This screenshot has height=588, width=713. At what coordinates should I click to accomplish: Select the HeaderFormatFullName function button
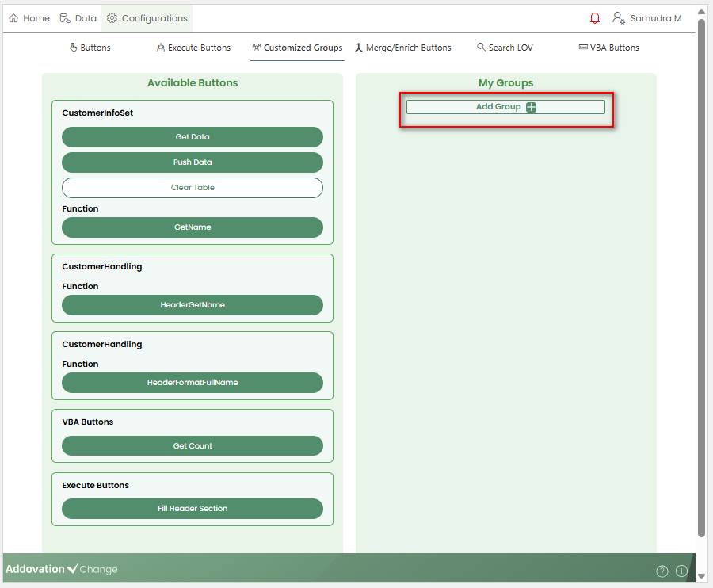pyautogui.click(x=193, y=383)
